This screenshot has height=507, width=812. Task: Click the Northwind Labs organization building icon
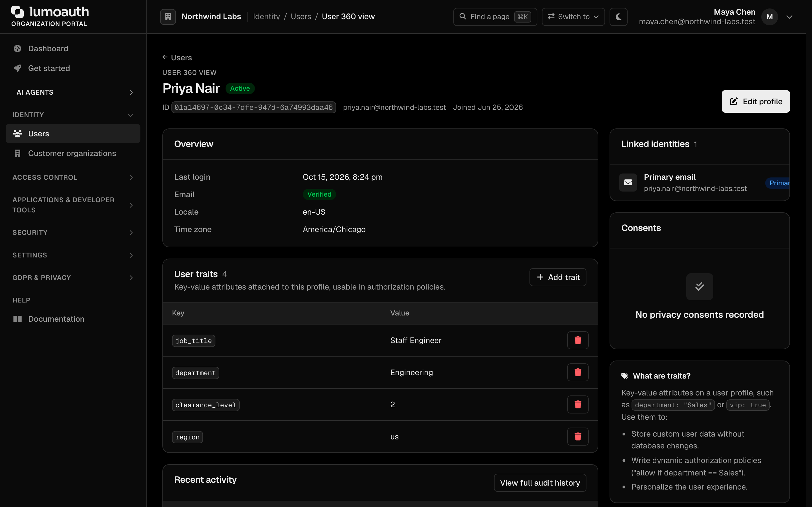[168, 17]
